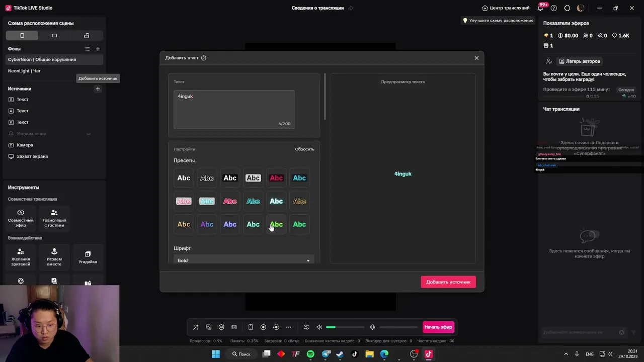Open the Windows Start menu
This screenshot has width=644, height=362.
pyautogui.click(x=216, y=354)
